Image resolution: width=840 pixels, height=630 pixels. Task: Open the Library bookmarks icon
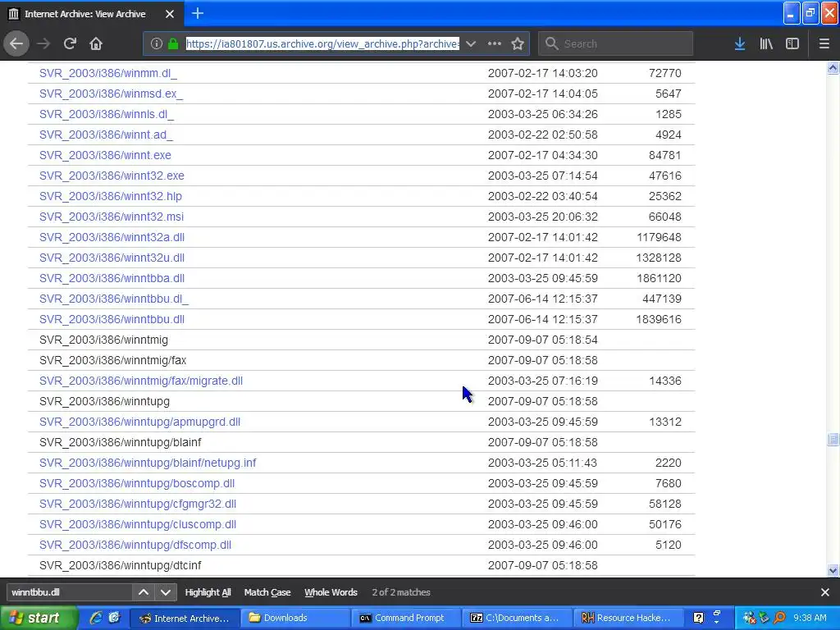coord(766,43)
